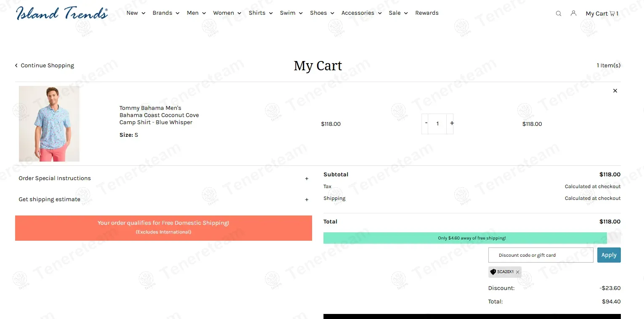Click the free shipping progress bar
The width and height of the screenshot is (644, 319).
pyautogui.click(x=472, y=238)
